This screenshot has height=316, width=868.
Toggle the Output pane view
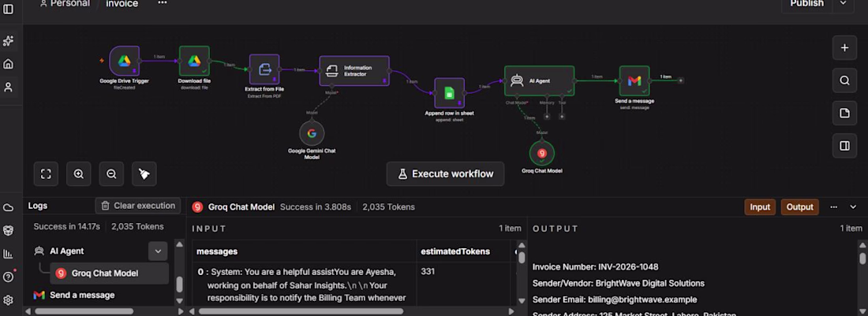(800, 207)
